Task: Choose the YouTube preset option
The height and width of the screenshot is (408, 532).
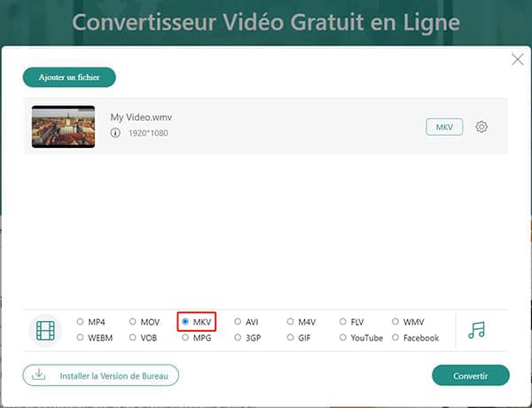Action: [x=343, y=337]
